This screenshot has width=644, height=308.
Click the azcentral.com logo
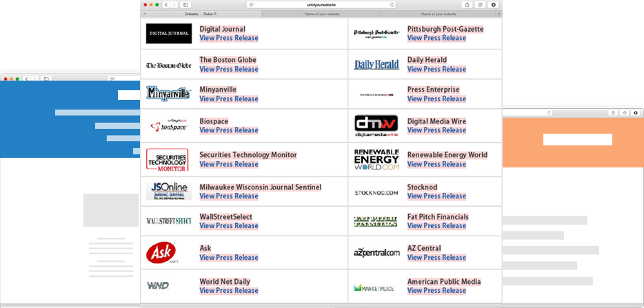[x=376, y=253]
